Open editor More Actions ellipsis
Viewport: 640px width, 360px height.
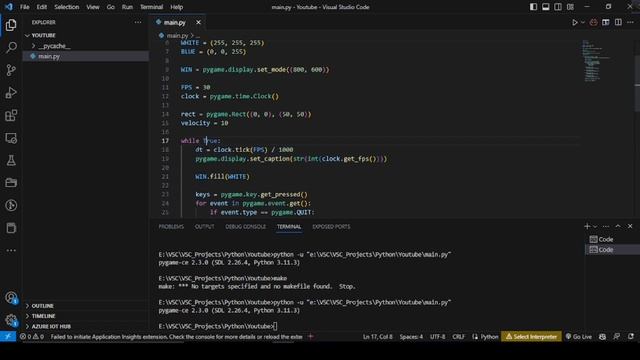click(630, 22)
